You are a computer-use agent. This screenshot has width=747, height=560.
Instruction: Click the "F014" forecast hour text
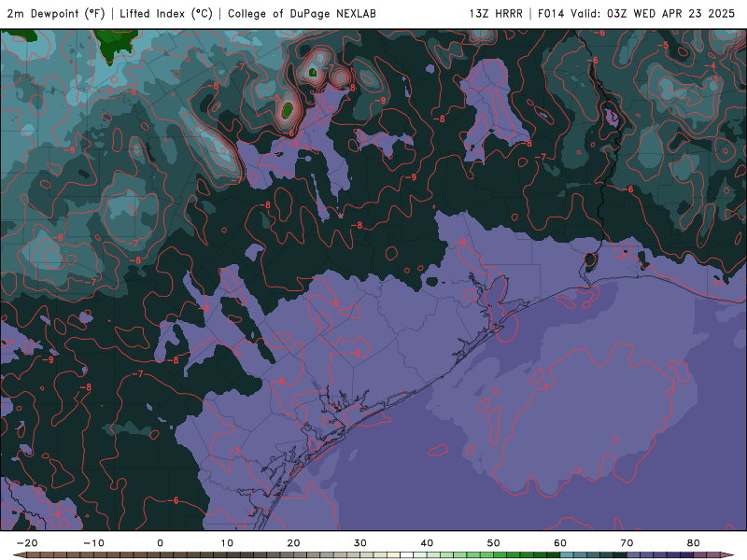click(x=551, y=14)
